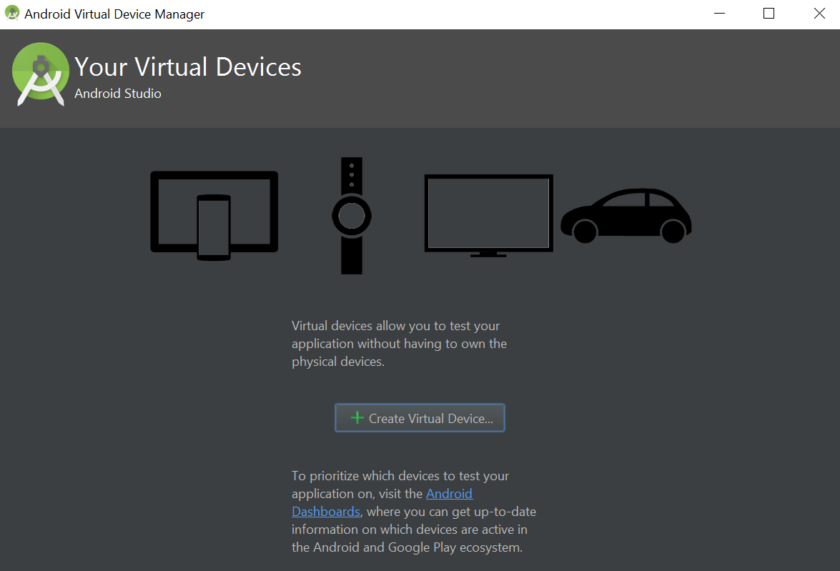
Task: Click the phone icon overlapping the tablet
Action: coord(213,228)
